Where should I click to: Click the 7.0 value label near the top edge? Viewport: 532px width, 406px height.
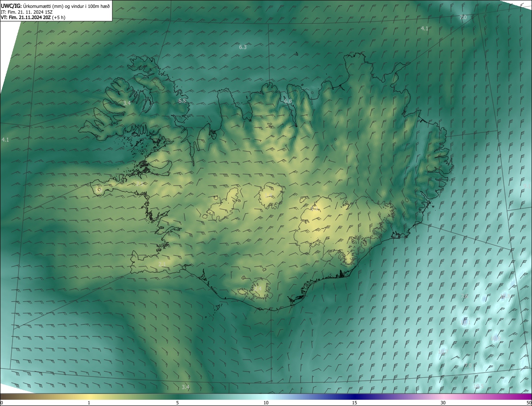(463, 17)
